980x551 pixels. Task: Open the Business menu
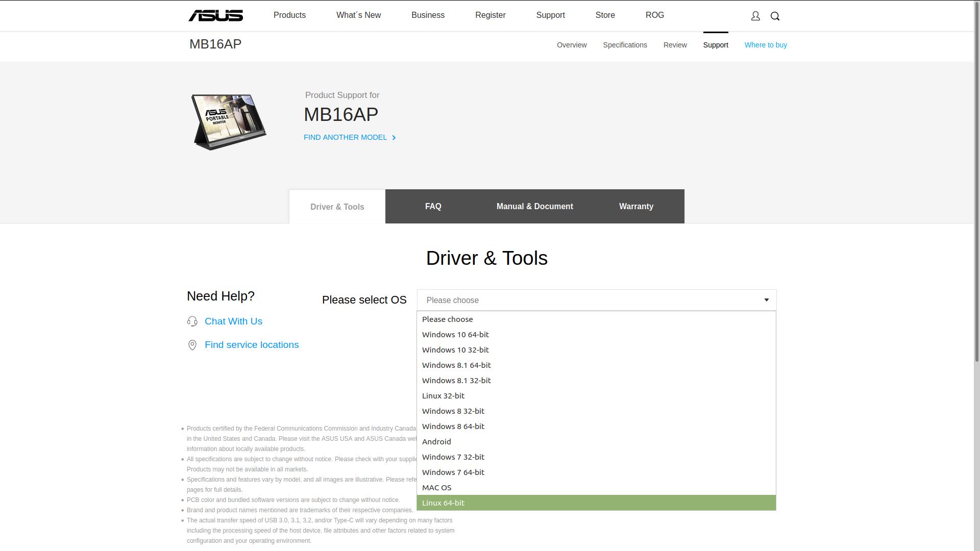click(x=428, y=15)
